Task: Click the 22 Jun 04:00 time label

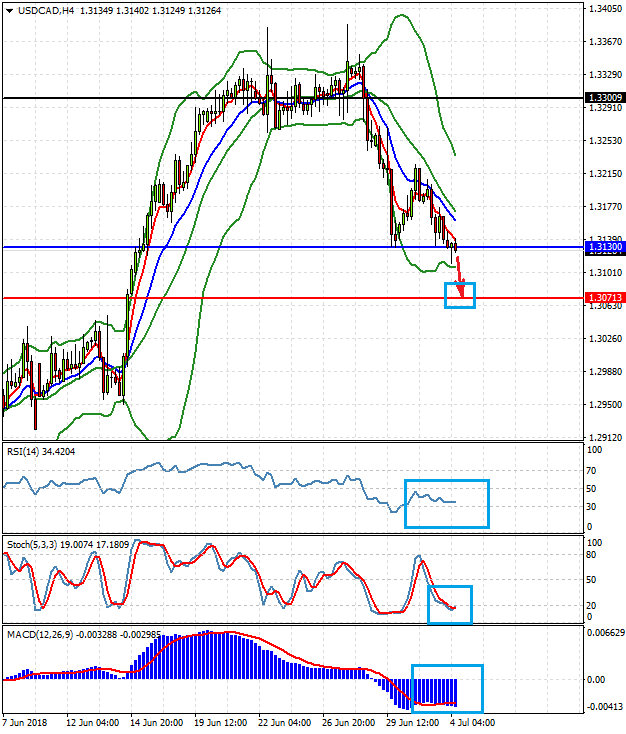Action: coord(285,722)
